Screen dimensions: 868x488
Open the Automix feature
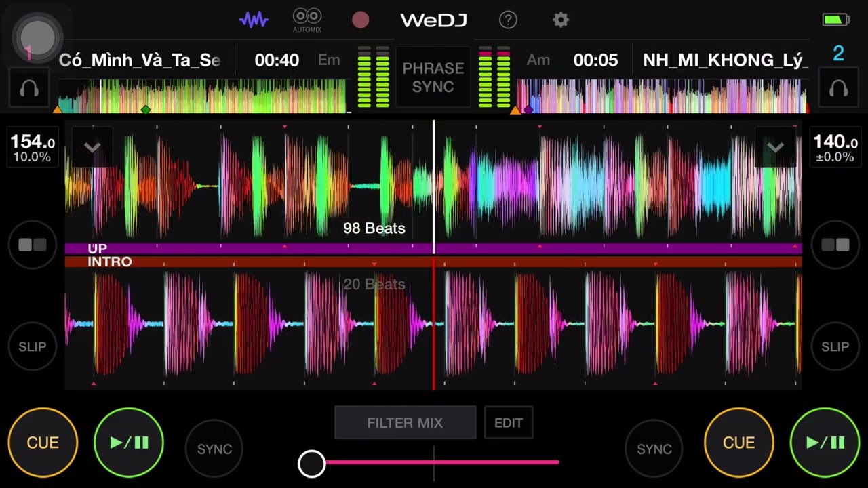(x=307, y=20)
